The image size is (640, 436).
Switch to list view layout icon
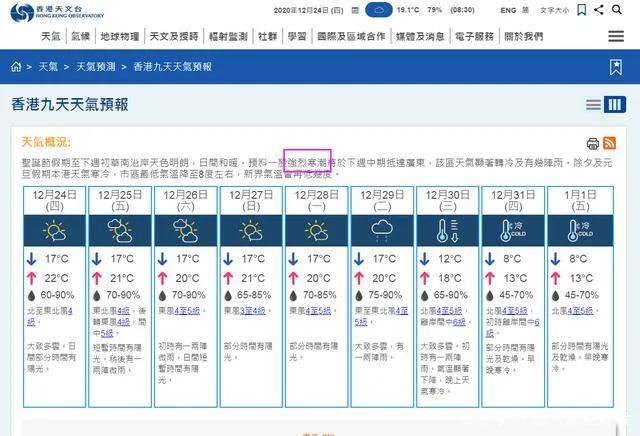pos(593,105)
